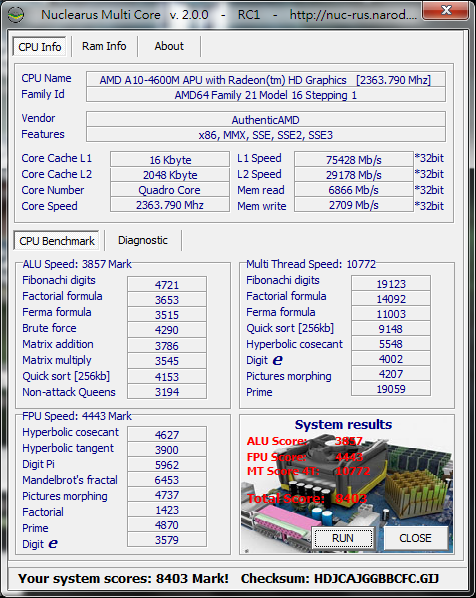Click the Features field x86, MMX, SSE

(265, 135)
